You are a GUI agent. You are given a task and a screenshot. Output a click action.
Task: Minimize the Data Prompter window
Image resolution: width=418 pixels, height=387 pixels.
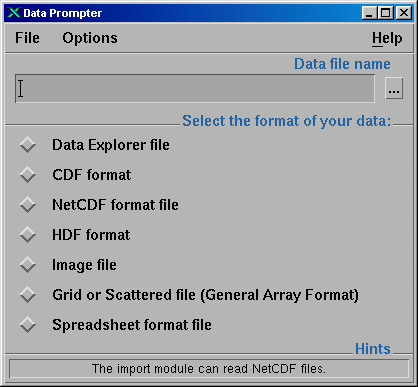pyautogui.click(x=370, y=13)
